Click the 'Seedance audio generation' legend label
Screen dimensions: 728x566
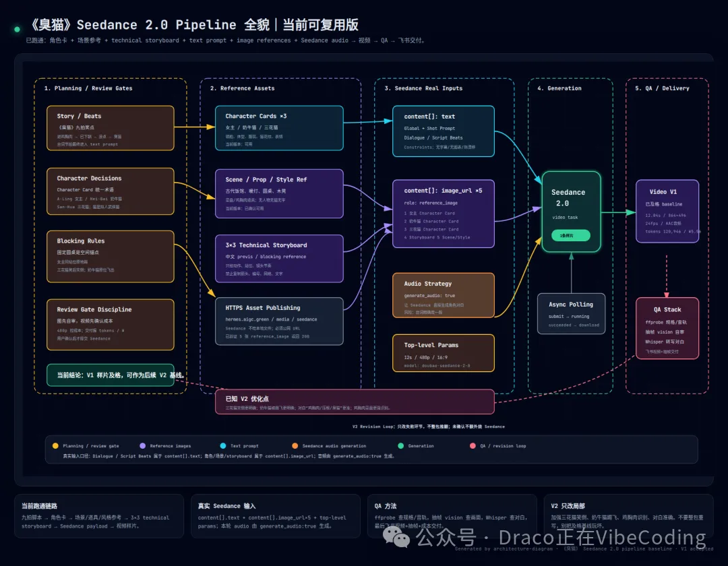(334, 446)
